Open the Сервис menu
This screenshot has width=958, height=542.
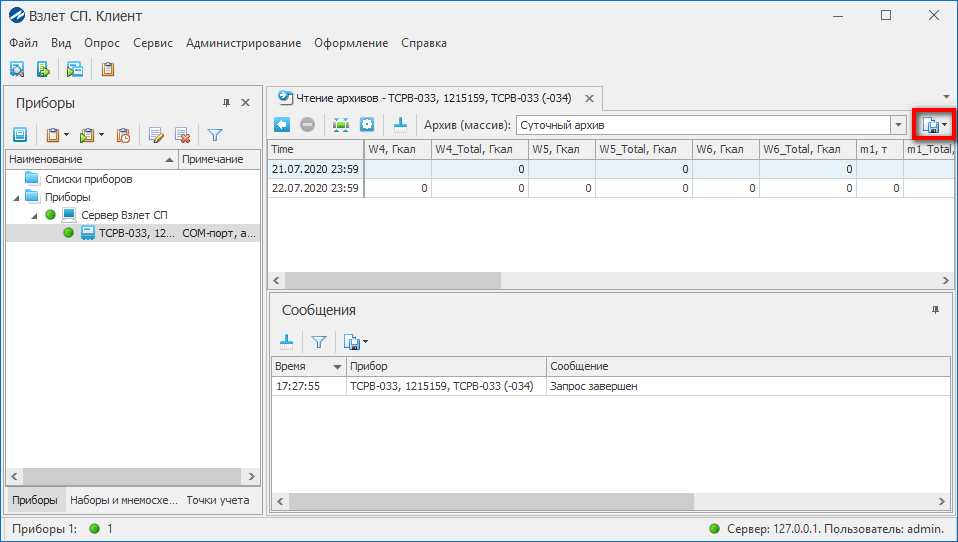click(x=153, y=43)
